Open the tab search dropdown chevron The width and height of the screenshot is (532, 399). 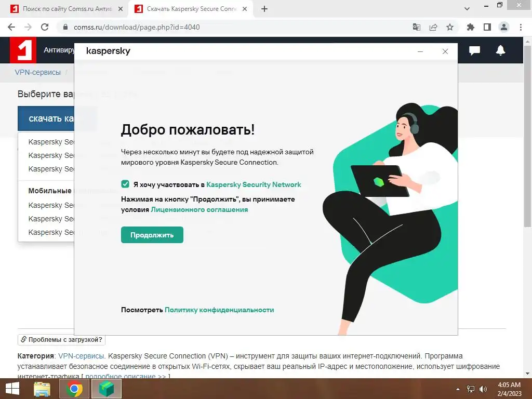tap(467, 9)
